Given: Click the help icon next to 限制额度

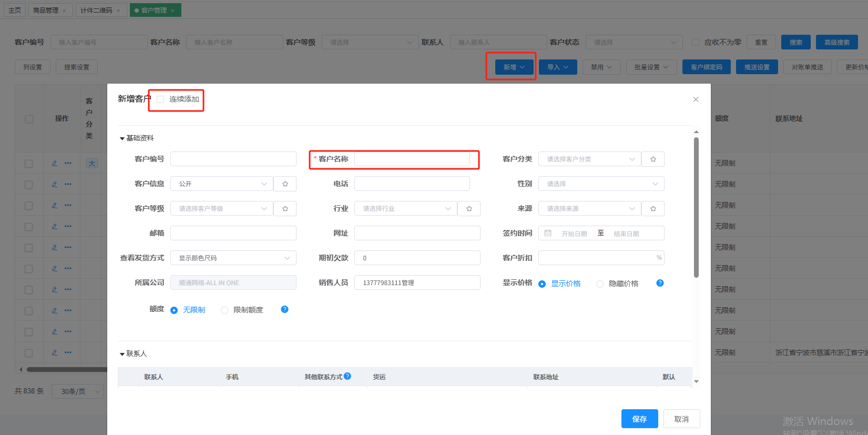Looking at the screenshot, I should [284, 309].
